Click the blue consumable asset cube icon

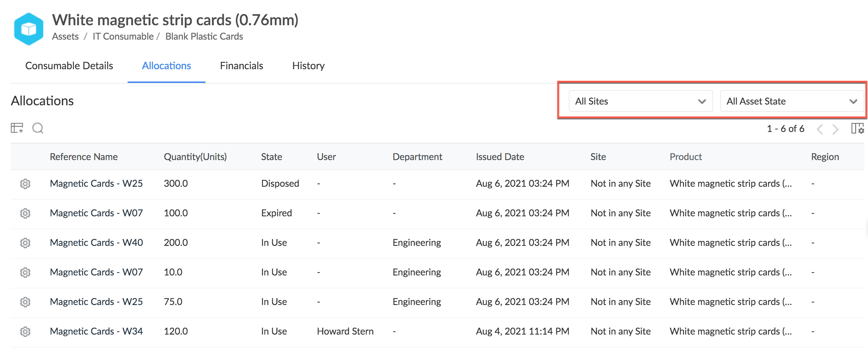(x=28, y=29)
